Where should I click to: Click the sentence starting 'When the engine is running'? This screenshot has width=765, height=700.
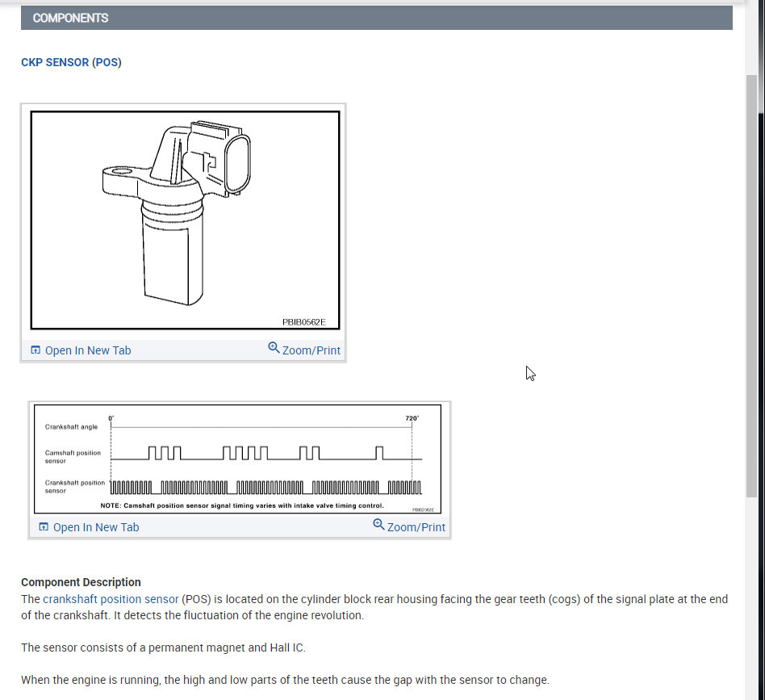(285, 680)
